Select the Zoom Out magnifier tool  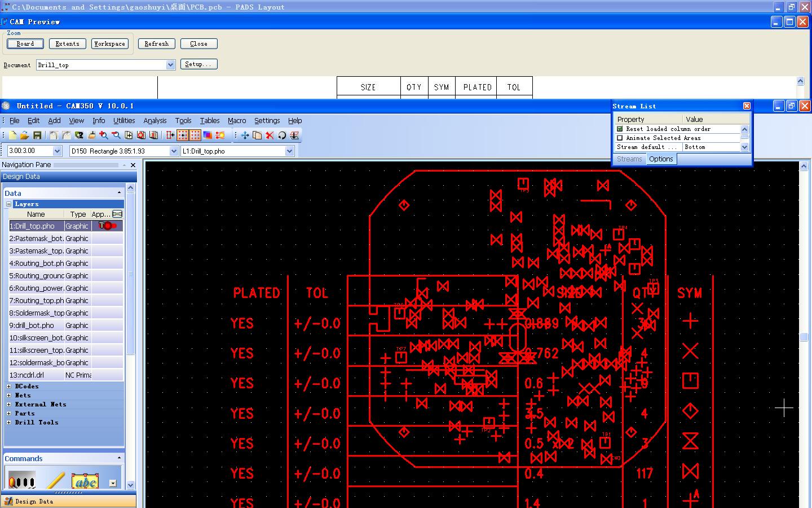(x=116, y=135)
